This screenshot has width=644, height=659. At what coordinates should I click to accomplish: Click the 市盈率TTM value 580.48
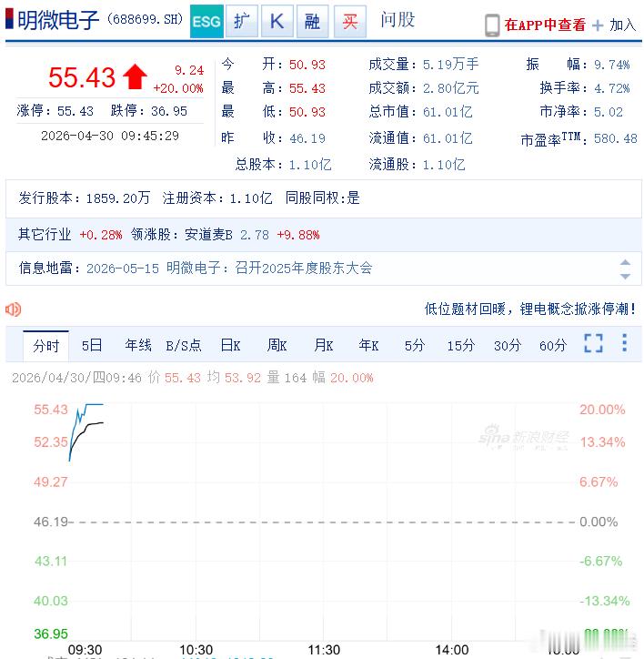coord(616,138)
